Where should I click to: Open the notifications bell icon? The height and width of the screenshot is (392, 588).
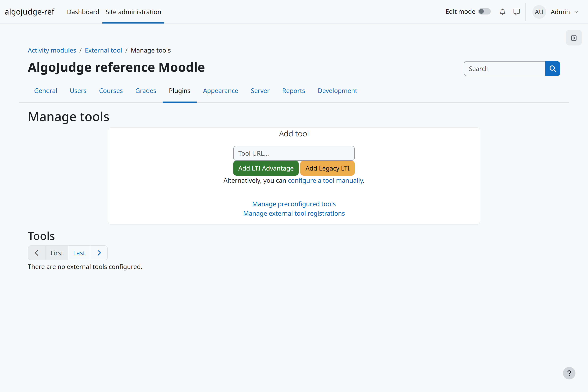coord(502,12)
